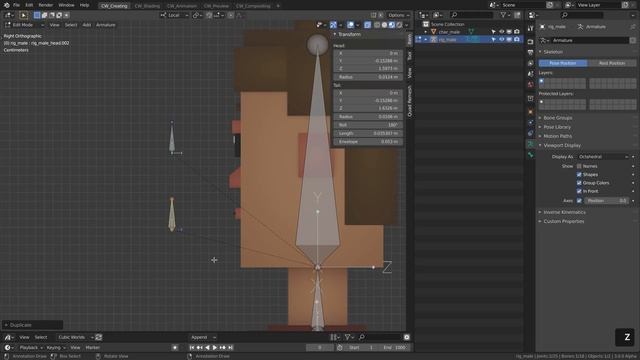Expand the Custom Properties panel
Screen dimensions: 640x360
(563, 221)
